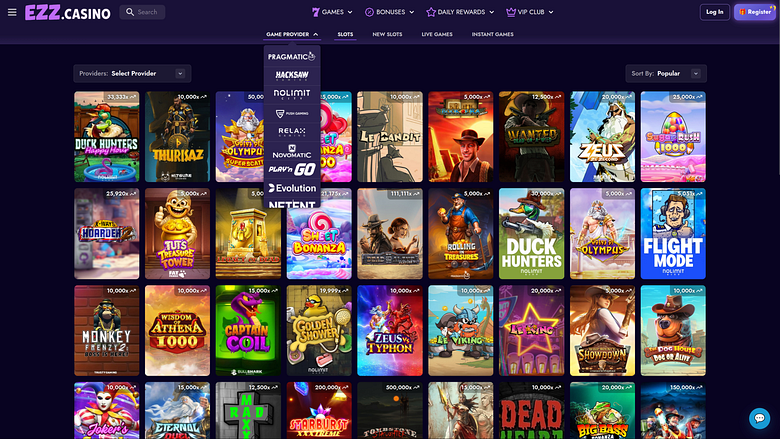Select Play'n GO provider logo
The image size is (780, 439).
pyautogui.click(x=292, y=170)
